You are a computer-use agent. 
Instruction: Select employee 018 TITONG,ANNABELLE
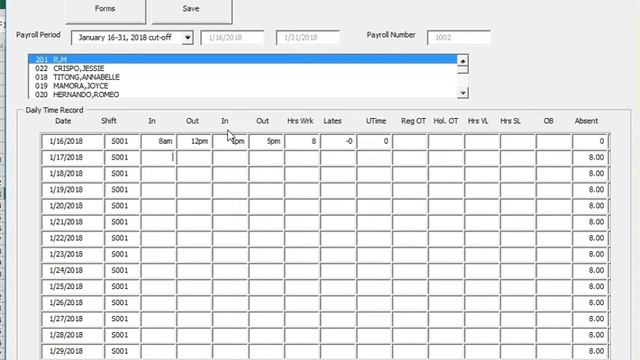click(x=243, y=77)
